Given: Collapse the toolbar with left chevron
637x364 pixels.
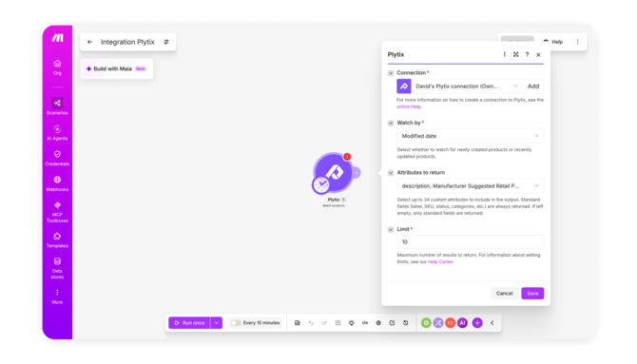Looking at the screenshot, I should point(492,323).
